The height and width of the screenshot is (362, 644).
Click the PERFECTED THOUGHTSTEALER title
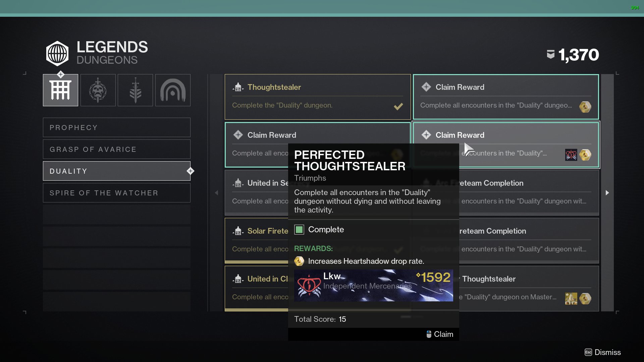point(350,161)
